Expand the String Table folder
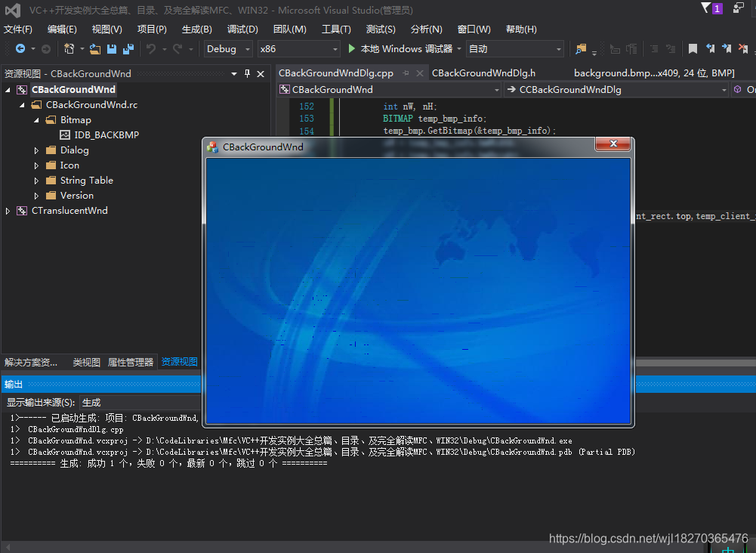756x553 pixels. point(37,181)
